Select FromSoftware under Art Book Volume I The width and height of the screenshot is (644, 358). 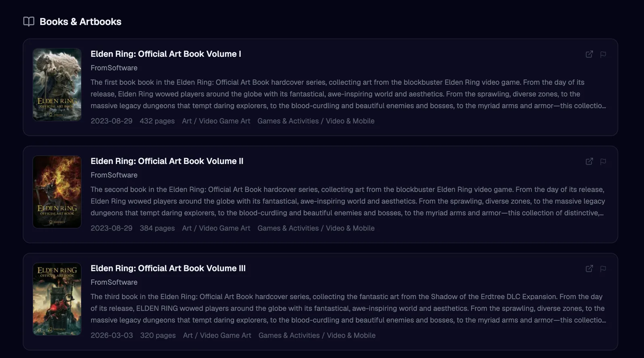(x=114, y=68)
